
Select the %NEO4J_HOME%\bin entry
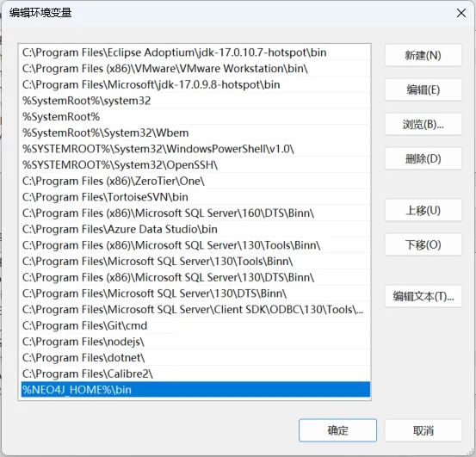tap(195, 390)
